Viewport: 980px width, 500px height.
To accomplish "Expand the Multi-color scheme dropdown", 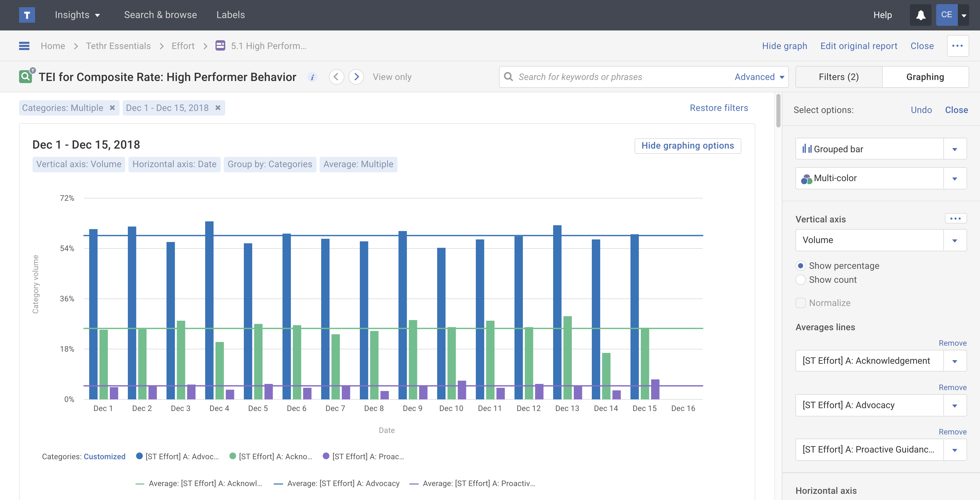I will [x=954, y=178].
